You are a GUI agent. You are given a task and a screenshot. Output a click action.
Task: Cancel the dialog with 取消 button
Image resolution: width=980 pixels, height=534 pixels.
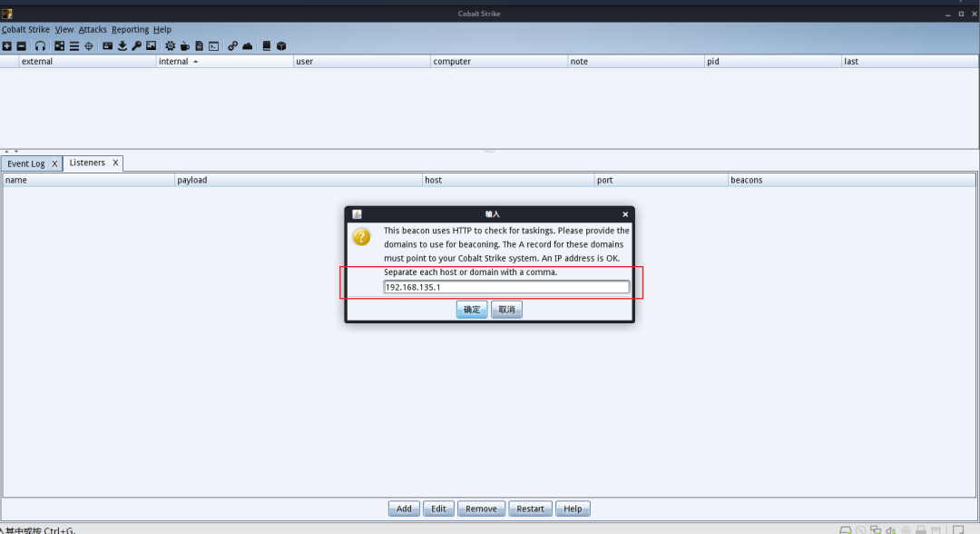pyautogui.click(x=506, y=310)
